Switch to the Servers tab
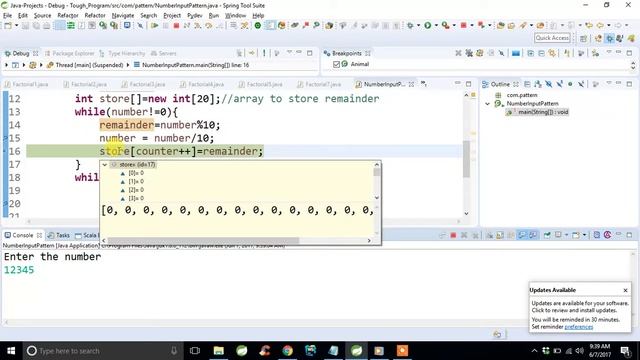This screenshot has width=640, height=360. click(x=164, y=53)
